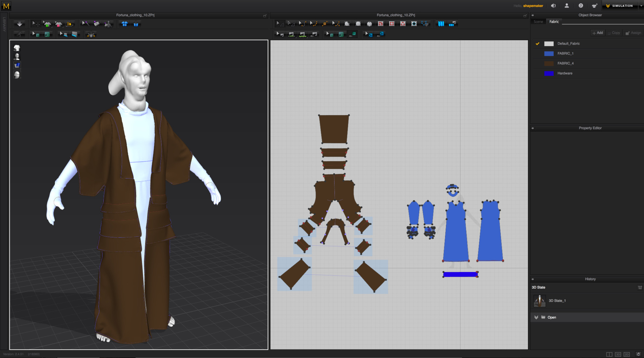Click the SIMULATION mode button
The image size is (644, 358).
(x=620, y=6)
